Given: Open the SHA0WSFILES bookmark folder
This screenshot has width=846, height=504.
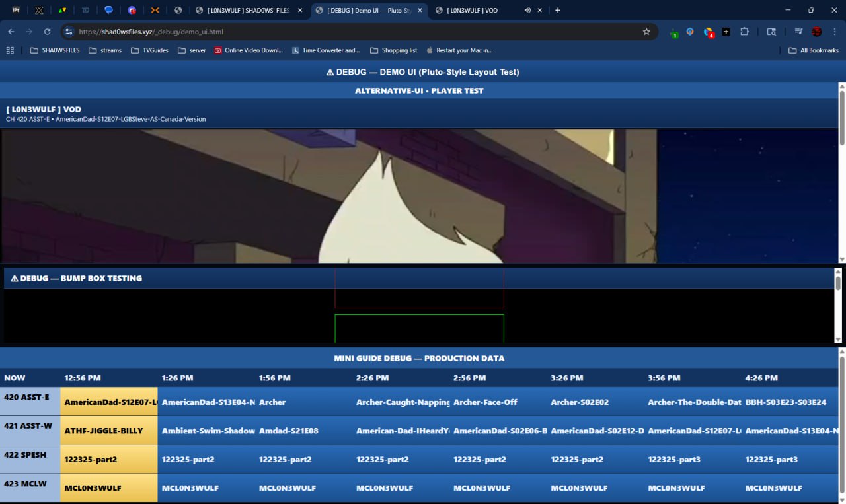Looking at the screenshot, I should click(55, 50).
